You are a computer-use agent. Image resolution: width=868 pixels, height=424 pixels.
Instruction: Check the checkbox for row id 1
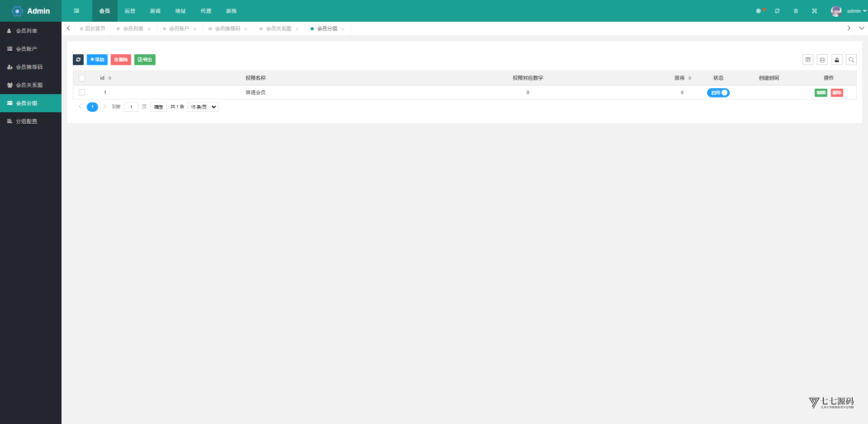[x=82, y=92]
